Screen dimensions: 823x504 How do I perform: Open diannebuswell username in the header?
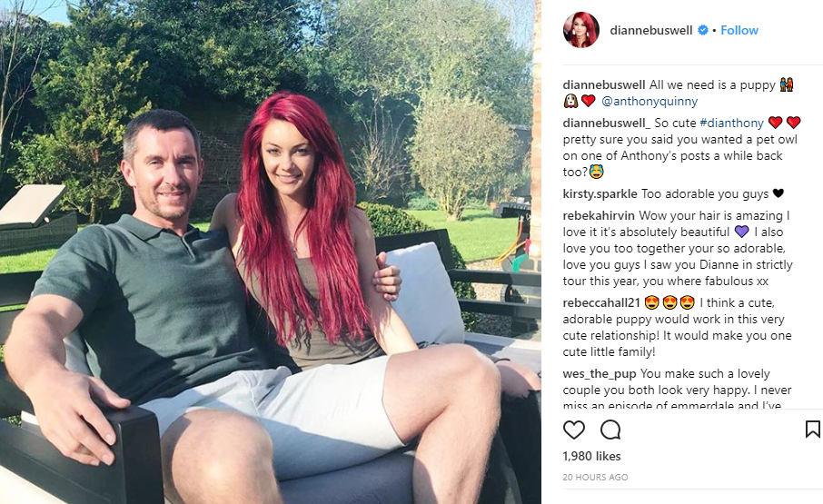coord(650,30)
